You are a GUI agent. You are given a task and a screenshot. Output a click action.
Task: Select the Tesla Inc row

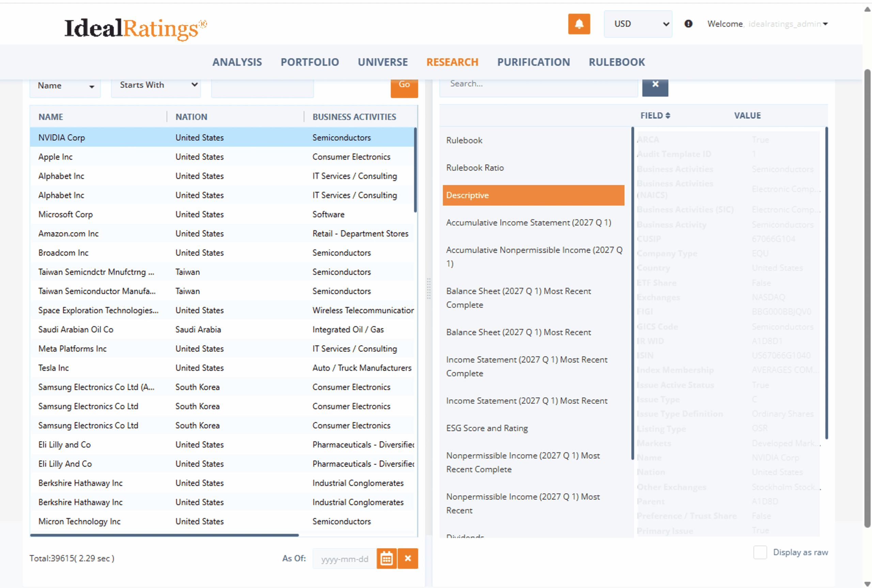[222, 368]
